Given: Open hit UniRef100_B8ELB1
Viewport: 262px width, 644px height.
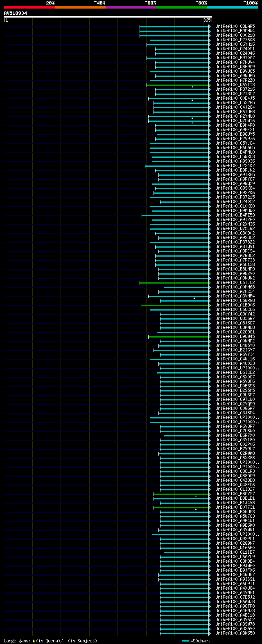Looking at the screenshot, I should tap(235, 498).
